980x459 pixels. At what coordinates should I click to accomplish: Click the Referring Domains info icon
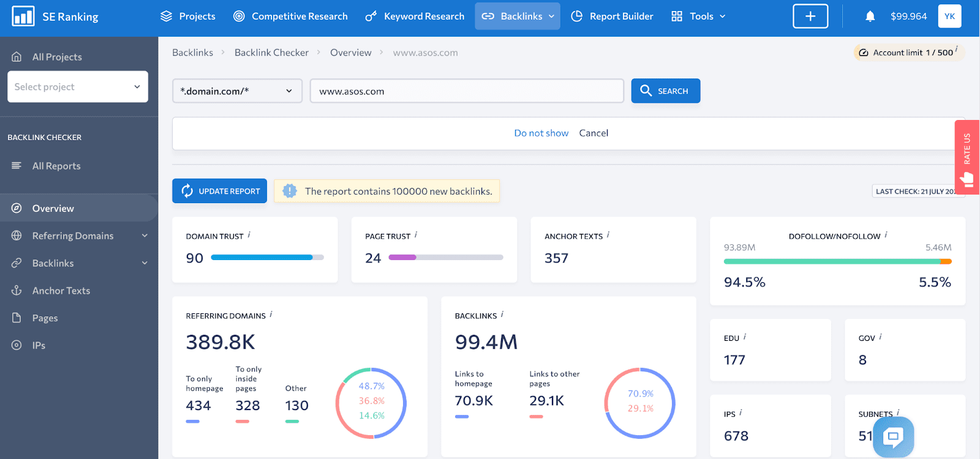pos(271,315)
